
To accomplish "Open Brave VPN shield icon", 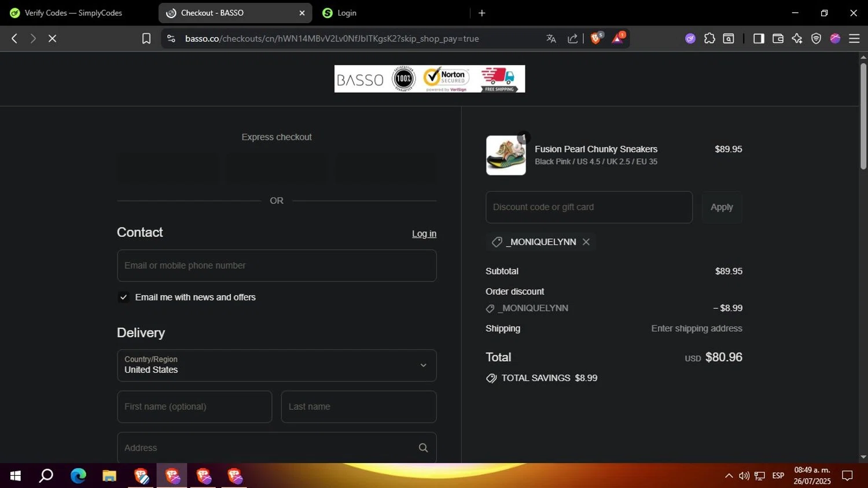I will [x=816, y=38].
